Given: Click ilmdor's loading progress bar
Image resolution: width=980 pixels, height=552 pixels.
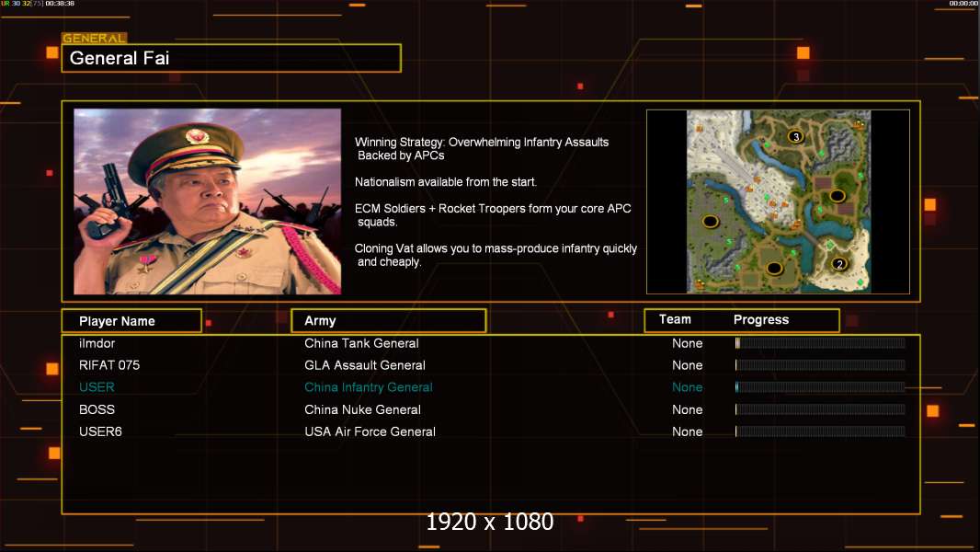Looking at the screenshot, I should click(x=820, y=342).
